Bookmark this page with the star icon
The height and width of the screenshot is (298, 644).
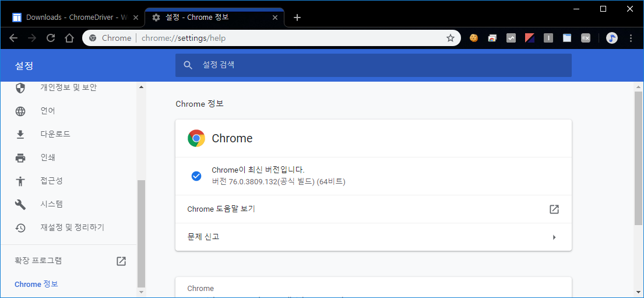click(x=451, y=38)
